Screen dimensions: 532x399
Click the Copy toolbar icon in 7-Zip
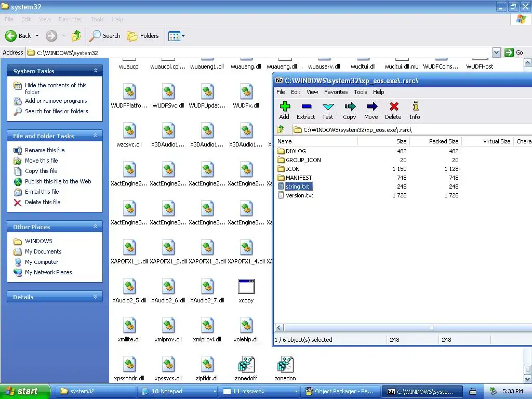pyautogui.click(x=350, y=111)
